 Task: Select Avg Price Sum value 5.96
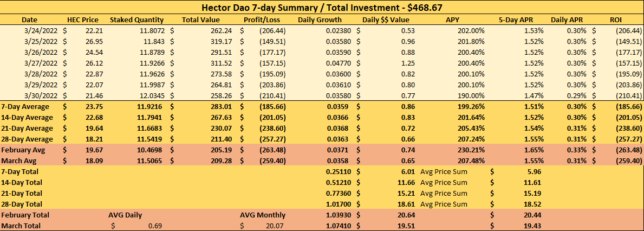coord(534,171)
